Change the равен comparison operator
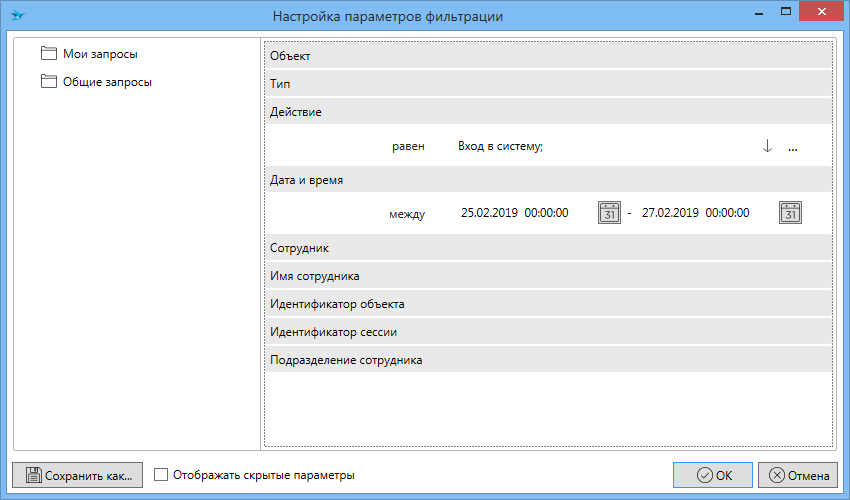 pyautogui.click(x=408, y=147)
